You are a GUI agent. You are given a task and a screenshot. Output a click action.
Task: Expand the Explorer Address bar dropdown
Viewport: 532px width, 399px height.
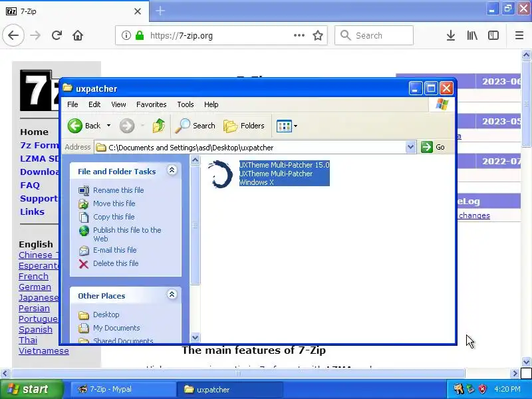click(x=410, y=147)
